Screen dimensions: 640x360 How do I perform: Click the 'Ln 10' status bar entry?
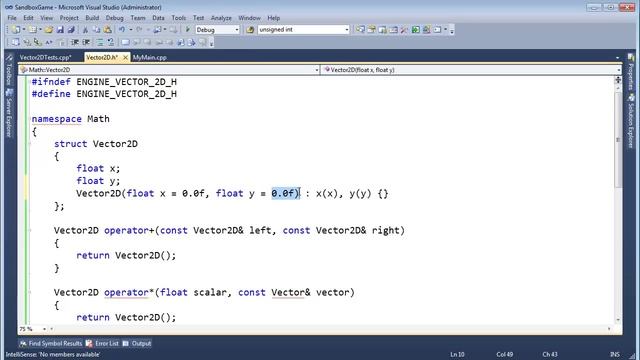point(457,354)
